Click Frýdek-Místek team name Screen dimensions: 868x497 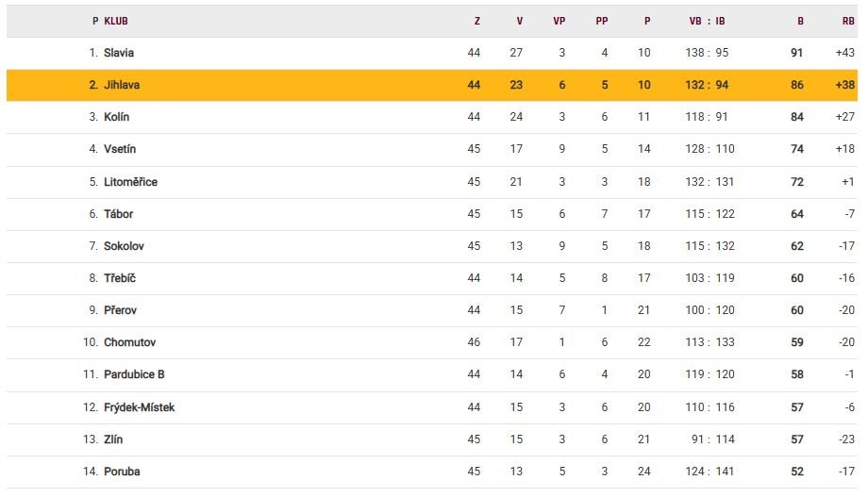pos(139,407)
